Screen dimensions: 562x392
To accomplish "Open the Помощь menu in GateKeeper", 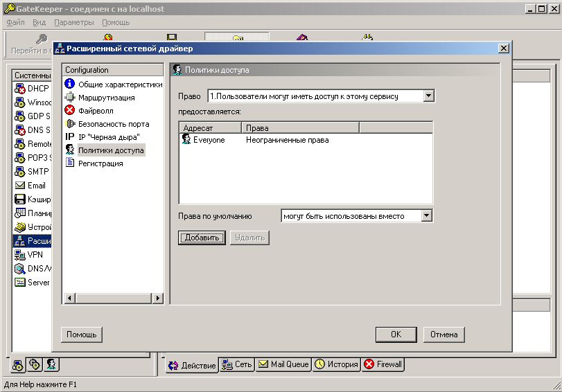I will [x=116, y=22].
